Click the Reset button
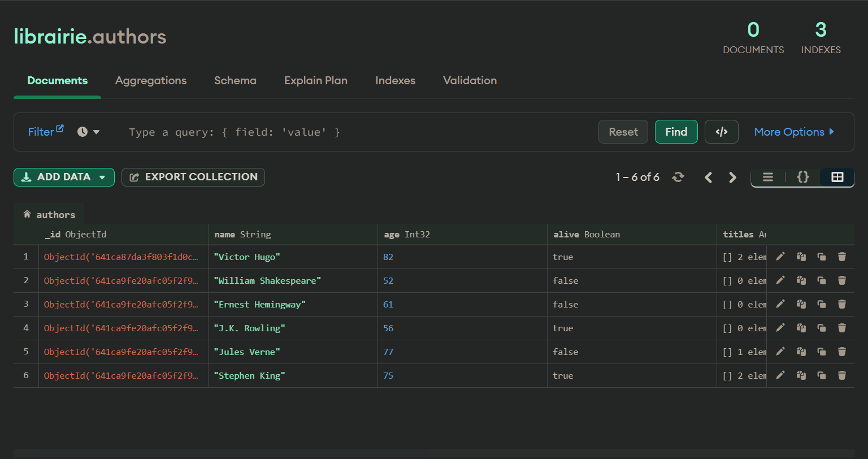The width and height of the screenshot is (868, 459). [x=623, y=132]
